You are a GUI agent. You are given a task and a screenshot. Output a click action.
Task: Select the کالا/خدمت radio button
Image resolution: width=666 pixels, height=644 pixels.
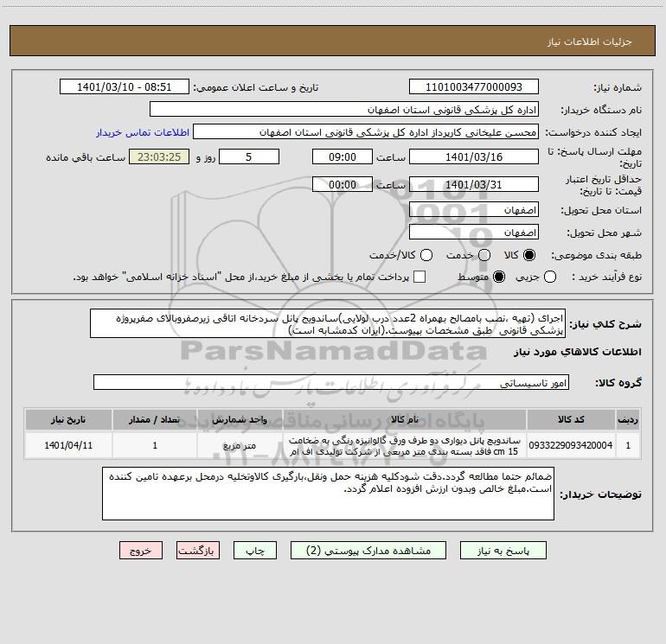426,255
